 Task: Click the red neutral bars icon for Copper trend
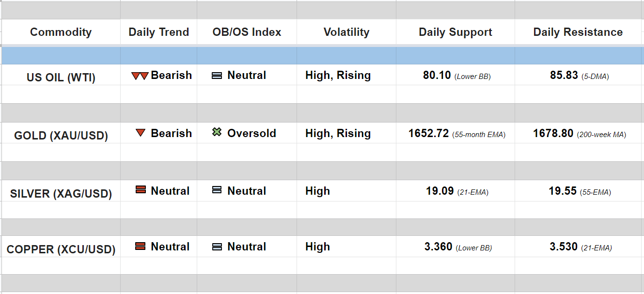(x=141, y=246)
